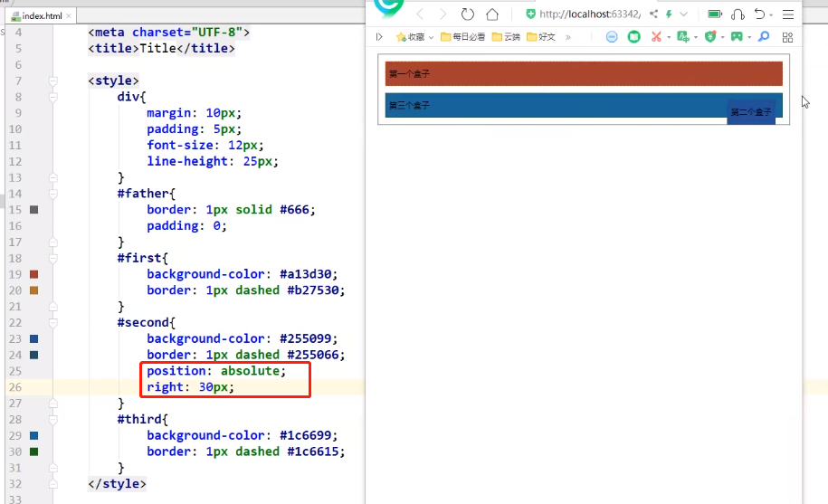Click line number 26 in the gutter
Screen dimensions: 828x504
[15, 387]
